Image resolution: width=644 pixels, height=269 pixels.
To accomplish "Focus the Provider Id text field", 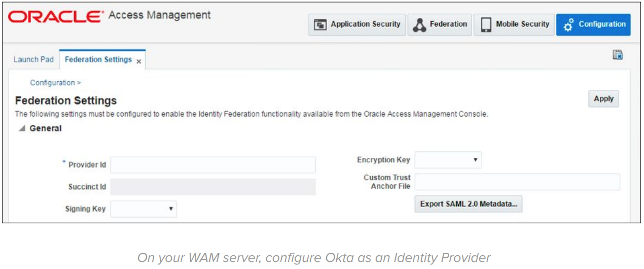I will point(213,165).
